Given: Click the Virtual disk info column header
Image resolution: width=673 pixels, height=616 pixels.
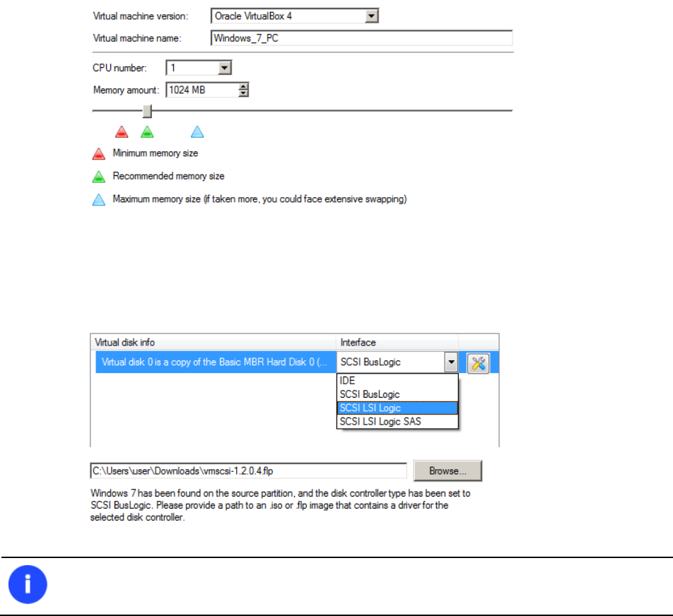Looking at the screenshot, I should 213,343.
